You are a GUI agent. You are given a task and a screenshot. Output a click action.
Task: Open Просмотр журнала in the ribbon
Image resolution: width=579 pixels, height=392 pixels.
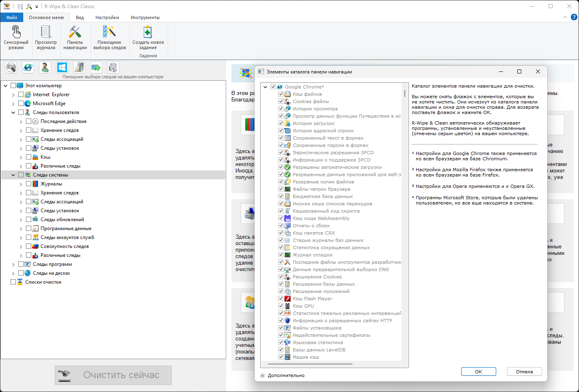tap(45, 37)
